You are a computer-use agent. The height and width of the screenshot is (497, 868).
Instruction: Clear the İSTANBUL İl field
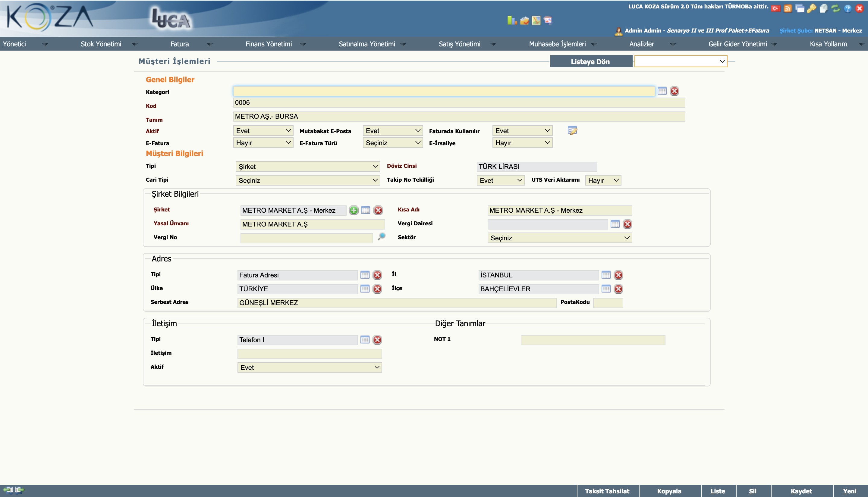pyautogui.click(x=618, y=275)
